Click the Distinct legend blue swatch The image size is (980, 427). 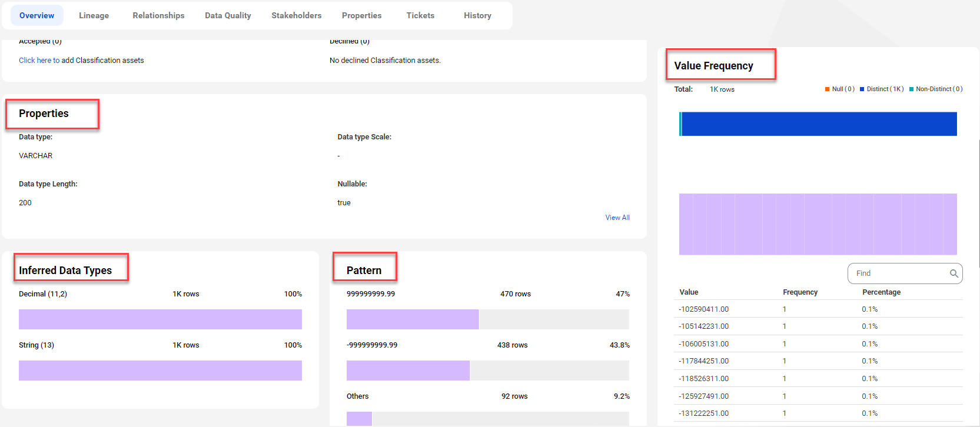click(862, 89)
